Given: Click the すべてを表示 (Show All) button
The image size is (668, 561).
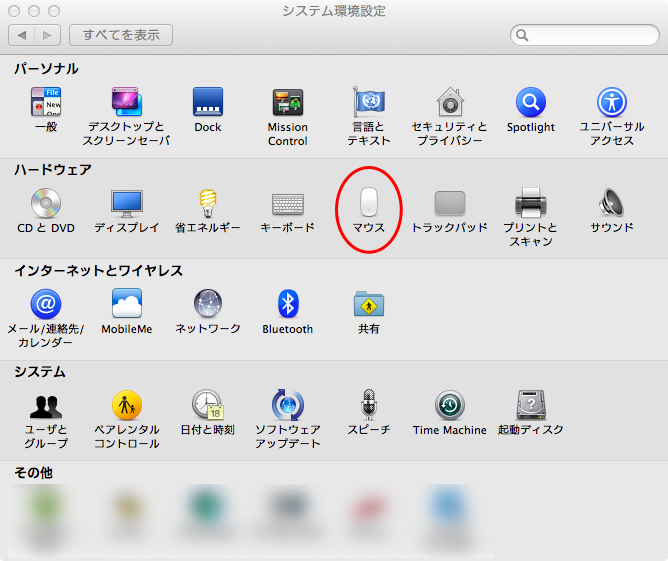Looking at the screenshot, I should (x=121, y=35).
